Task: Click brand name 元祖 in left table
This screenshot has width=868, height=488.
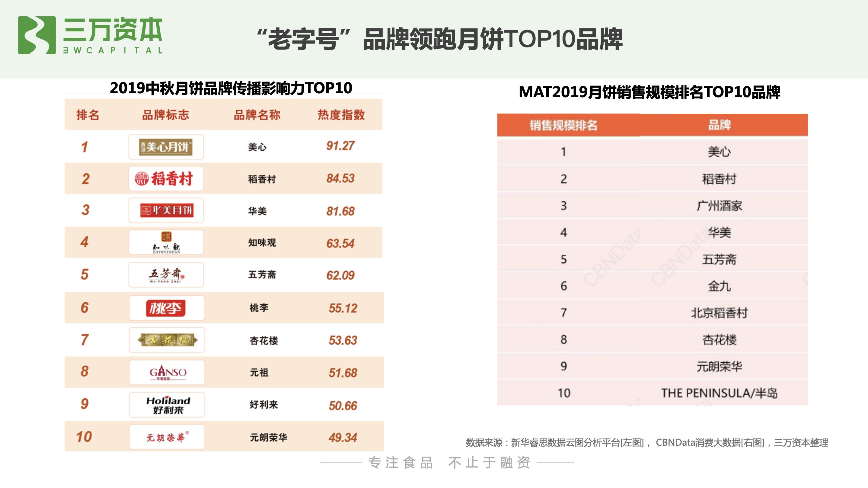Action: click(259, 372)
